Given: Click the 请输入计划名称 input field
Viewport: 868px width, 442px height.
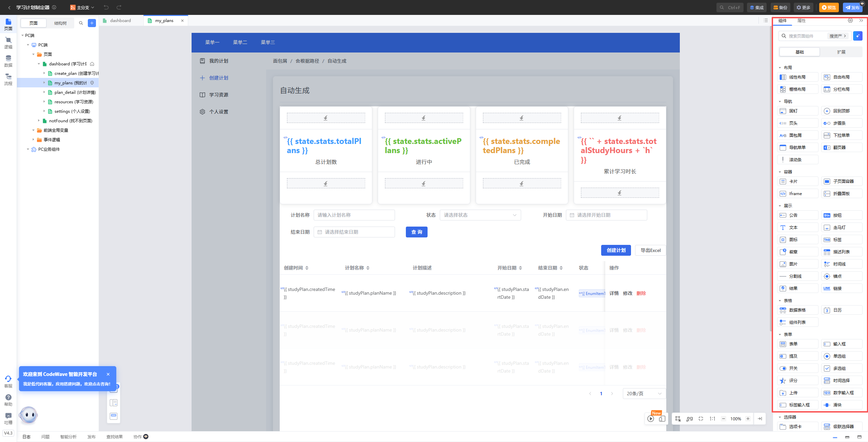Looking at the screenshot, I should 354,215.
